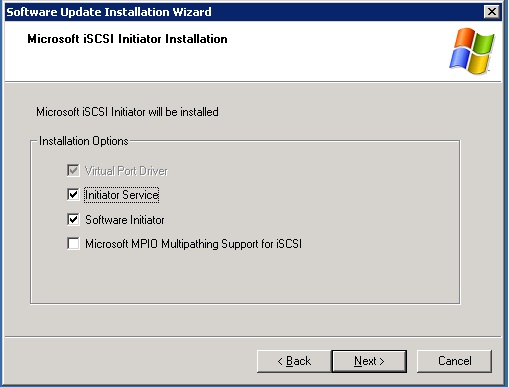Return to previous step with Back
Viewport: 509px width, 387px height.
294,361
